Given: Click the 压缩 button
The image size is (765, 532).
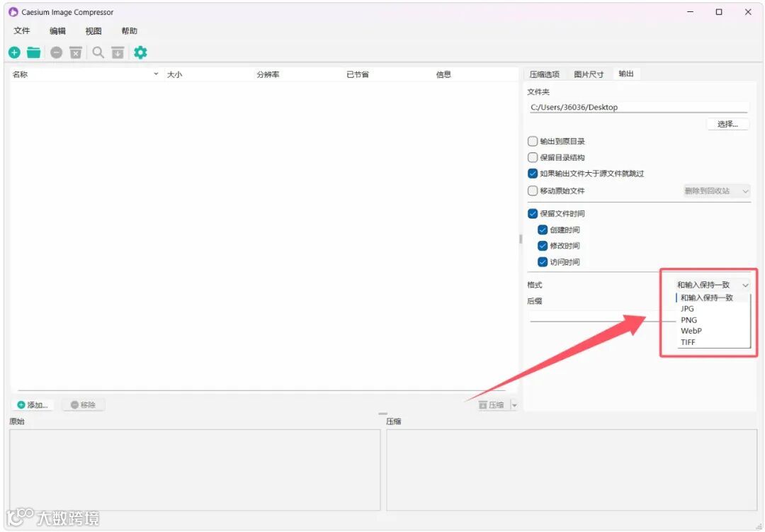Looking at the screenshot, I should [x=492, y=405].
